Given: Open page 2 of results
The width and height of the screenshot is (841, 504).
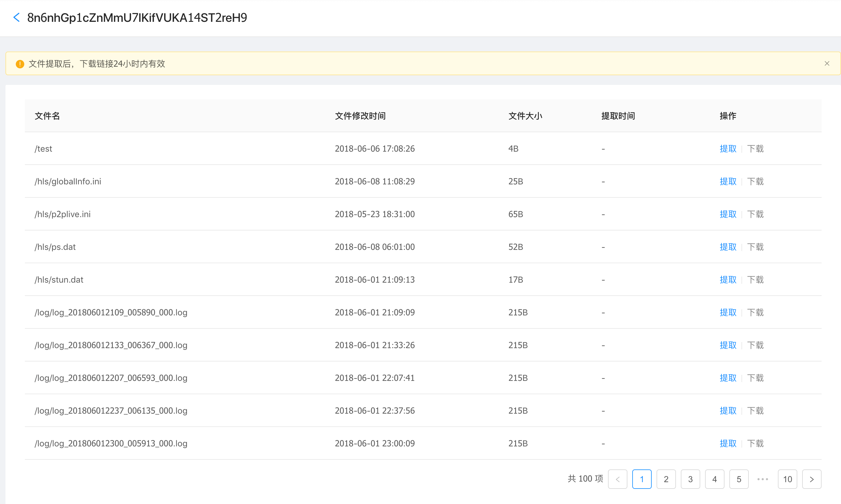Looking at the screenshot, I should (666, 479).
